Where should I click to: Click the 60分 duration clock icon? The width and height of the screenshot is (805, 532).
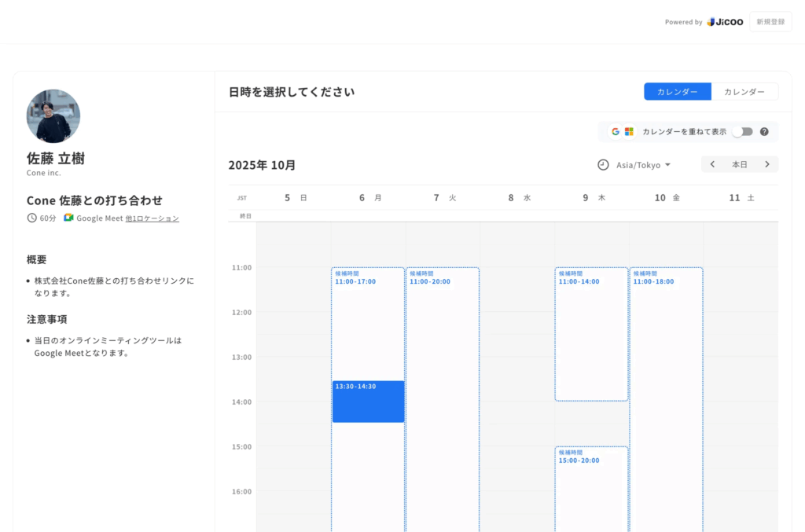pyautogui.click(x=32, y=218)
